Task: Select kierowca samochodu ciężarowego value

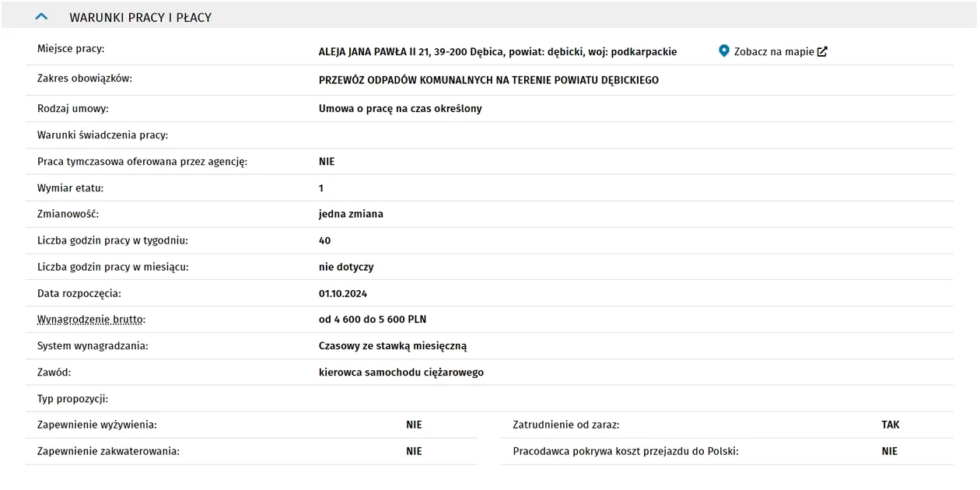Action: [x=401, y=373]
